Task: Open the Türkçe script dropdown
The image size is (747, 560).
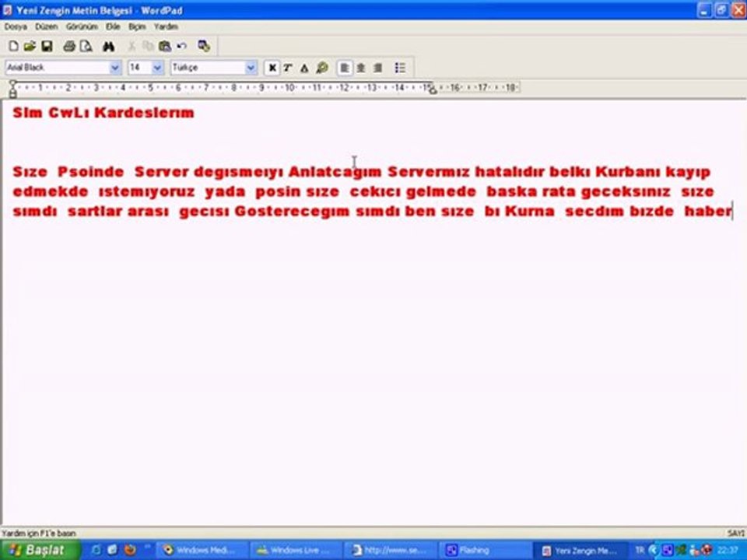Action: click(x=251, y=68)
